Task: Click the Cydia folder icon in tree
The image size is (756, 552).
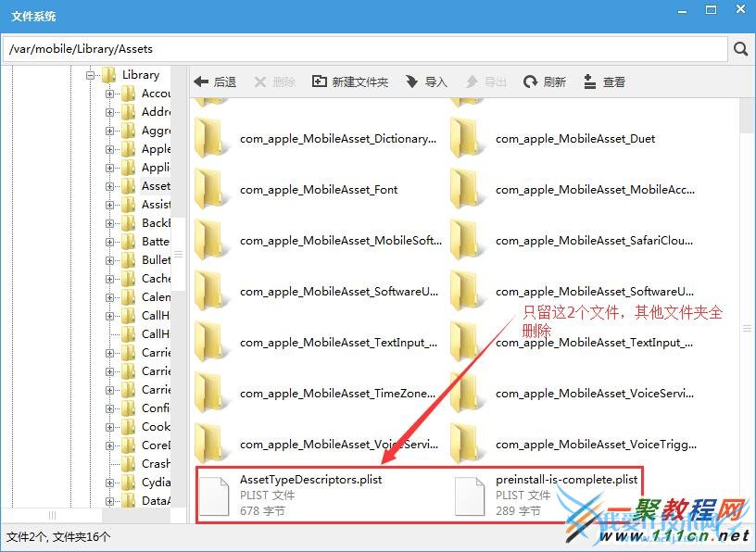Action: pos(128,483)
